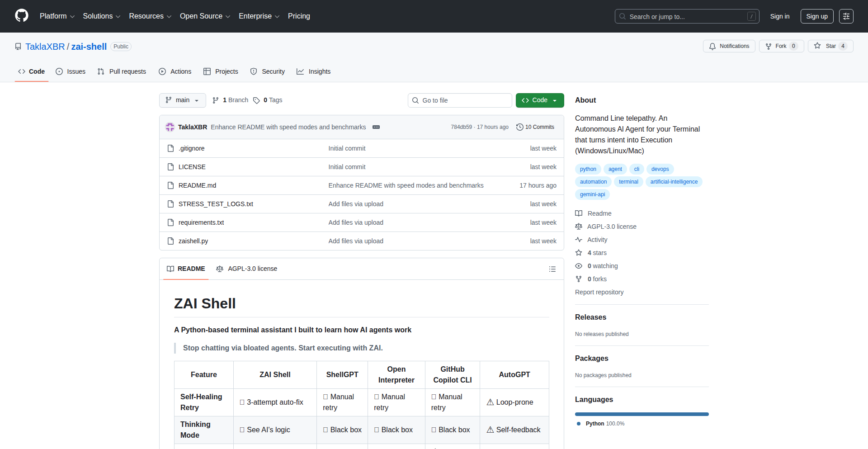The image size is (868, 449).
Task: Expand the Platform navigation menu
Action: (x=57, y=16)
